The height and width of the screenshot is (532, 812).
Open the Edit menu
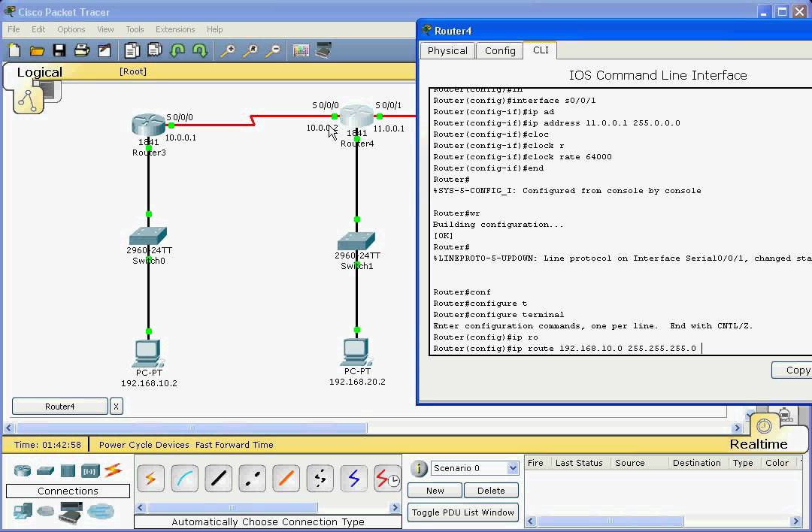pyautogui.click(x=38, y=29)
